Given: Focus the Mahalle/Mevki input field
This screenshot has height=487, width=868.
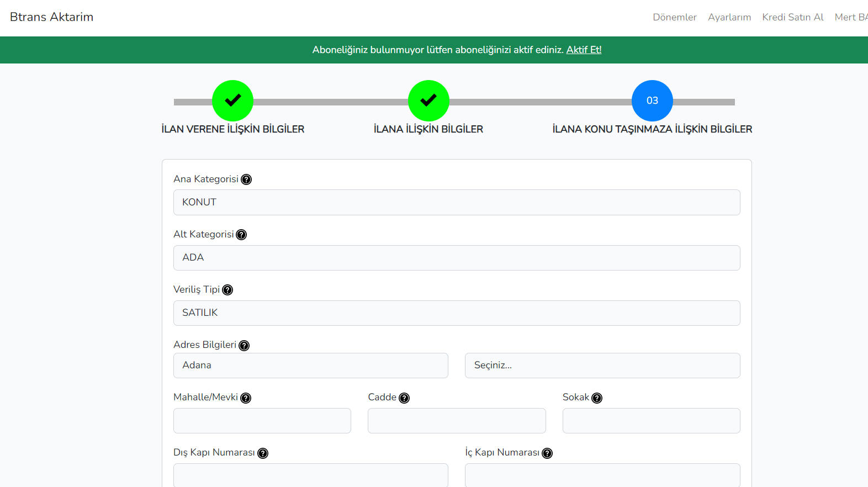Looking at the screenshot, I should tap(262, 421).
